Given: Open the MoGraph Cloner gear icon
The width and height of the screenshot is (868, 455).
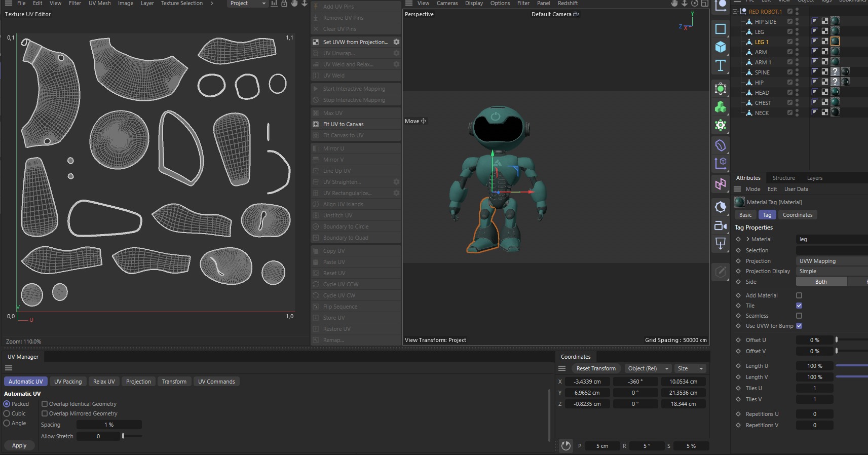Looking at the screenshot, I should pos(720,125).
